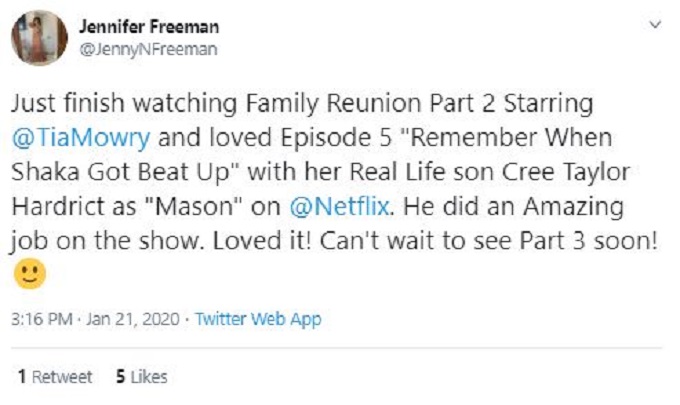Open the @TiaMowry mention
680x405 pixels.
(x=65, y=136)
